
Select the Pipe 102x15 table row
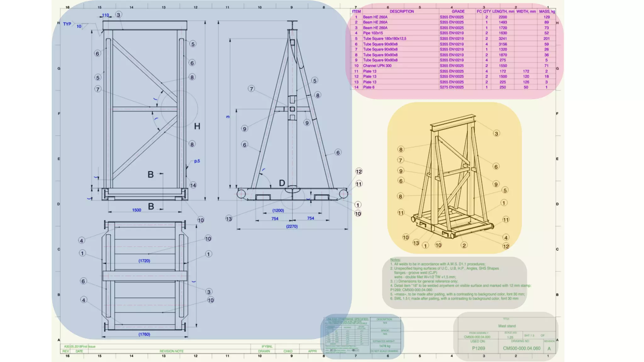click(x=373, y=33)
